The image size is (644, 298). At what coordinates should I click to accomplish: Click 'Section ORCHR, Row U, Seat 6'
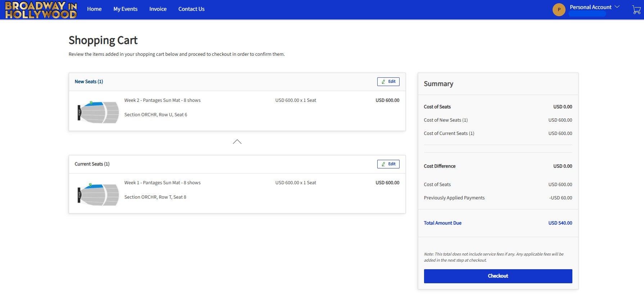(x=156, y=115)
